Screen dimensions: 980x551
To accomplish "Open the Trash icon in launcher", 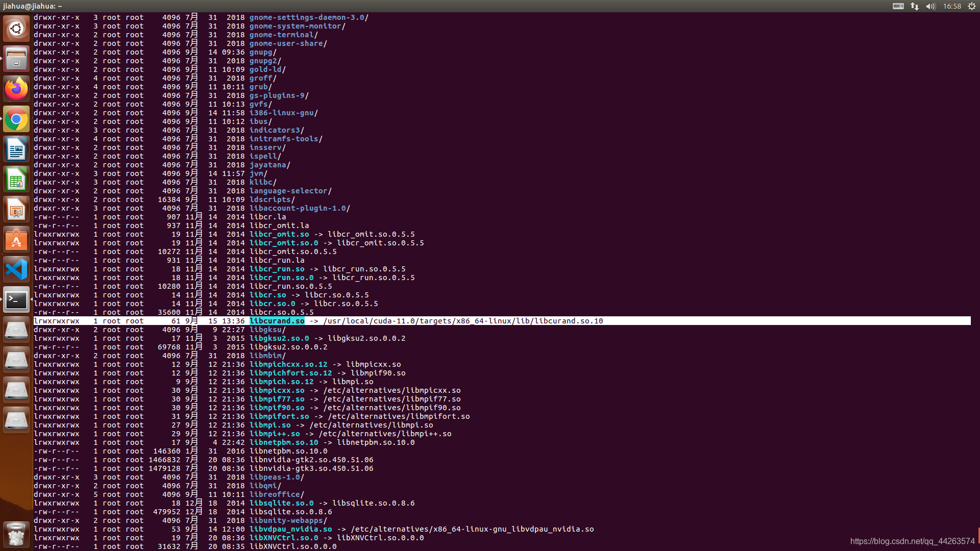I will click(x=16, y=534).
